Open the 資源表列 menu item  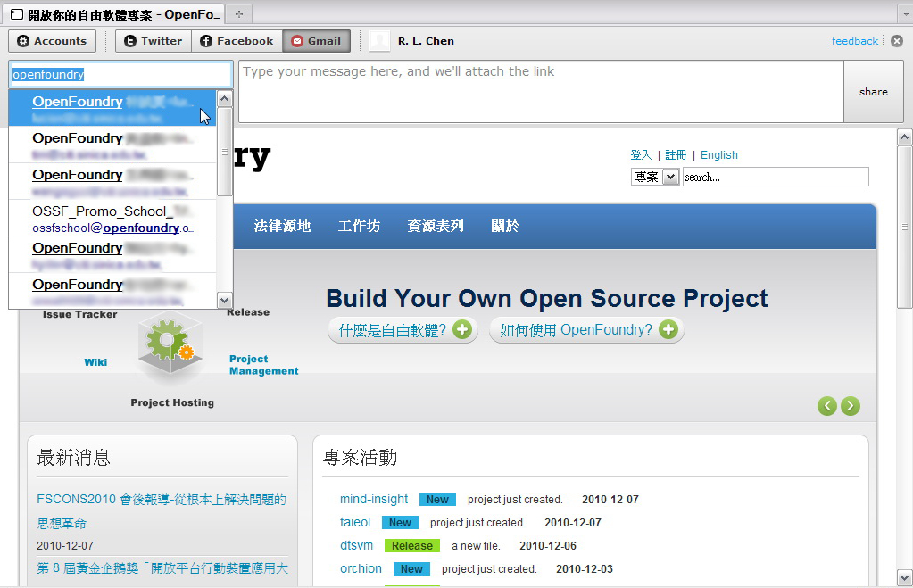(x=436, y=226)
